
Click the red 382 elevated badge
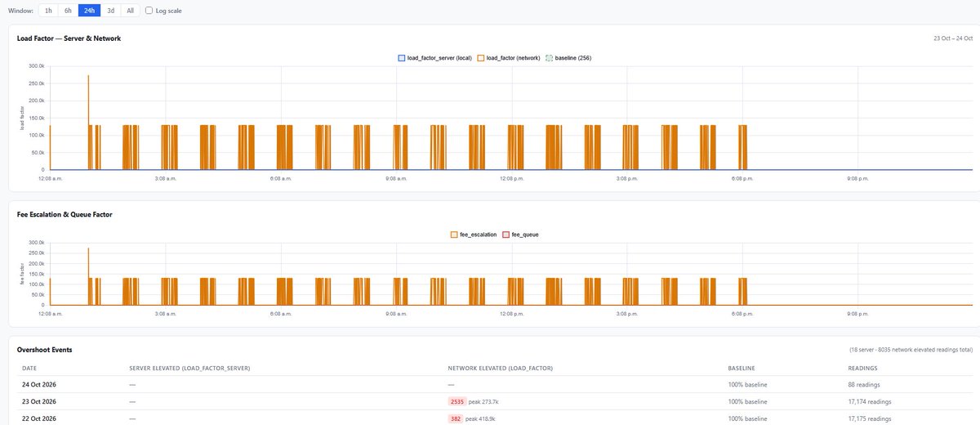457,418
